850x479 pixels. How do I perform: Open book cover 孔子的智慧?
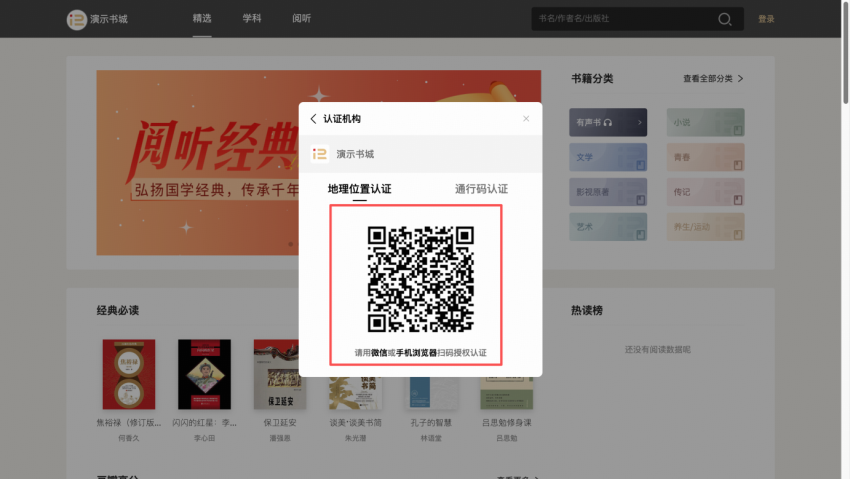point(431,393)
